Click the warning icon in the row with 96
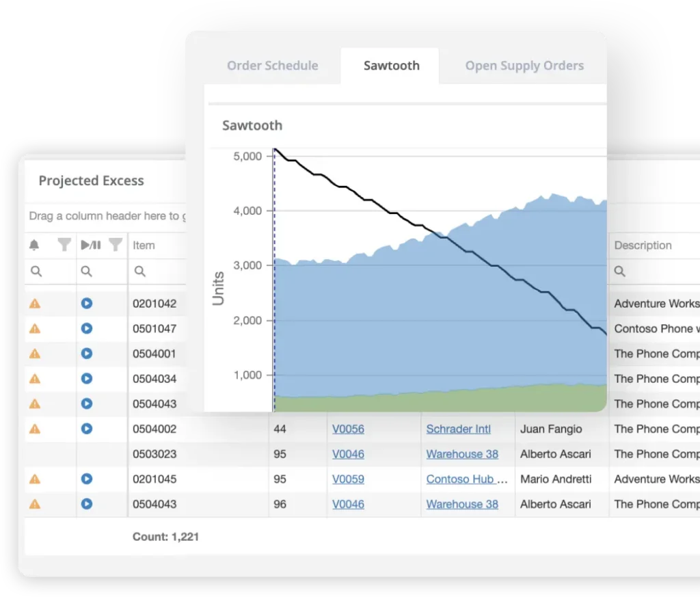The width and height of the screenshot is (700, 597). (x=35, y=504)
